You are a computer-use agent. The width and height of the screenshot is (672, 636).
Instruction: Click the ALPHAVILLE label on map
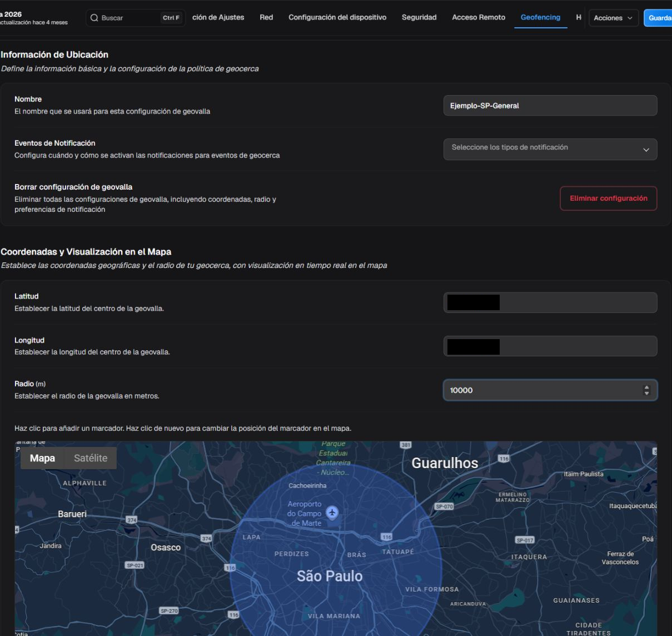click(84, 483)
